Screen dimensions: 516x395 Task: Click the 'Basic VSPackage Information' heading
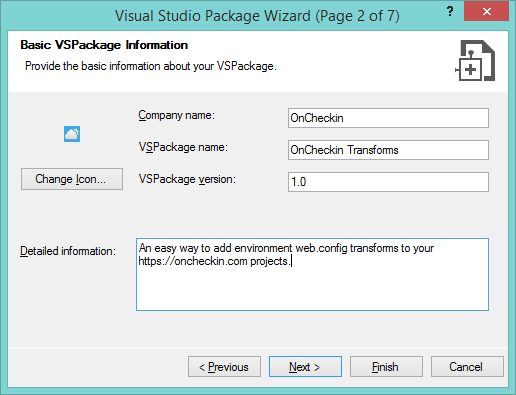(x=104, y=45)
